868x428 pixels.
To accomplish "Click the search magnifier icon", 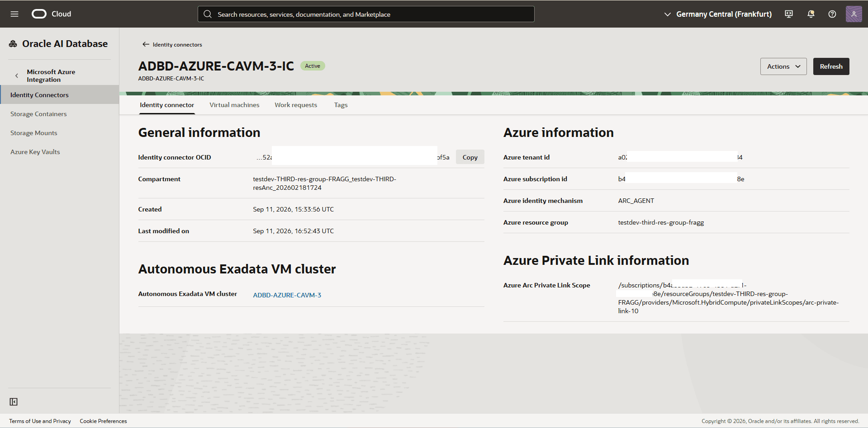I will (208, 14).
